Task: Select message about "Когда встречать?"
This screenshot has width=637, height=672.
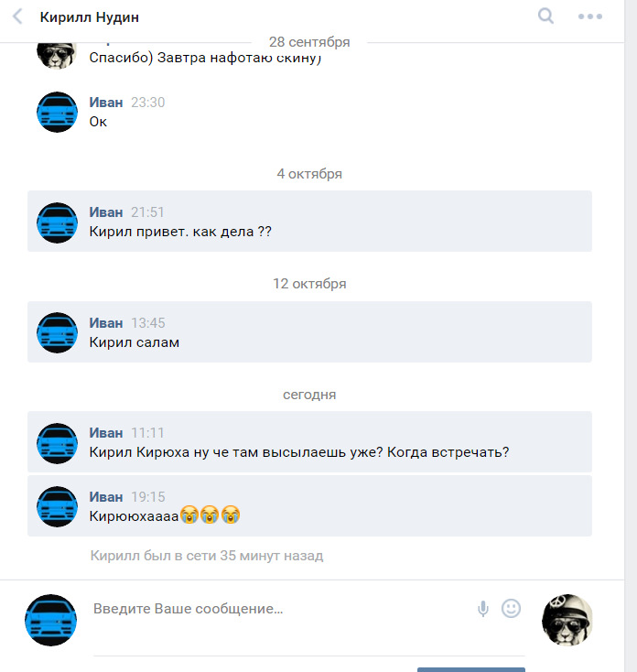Action: 309,442
